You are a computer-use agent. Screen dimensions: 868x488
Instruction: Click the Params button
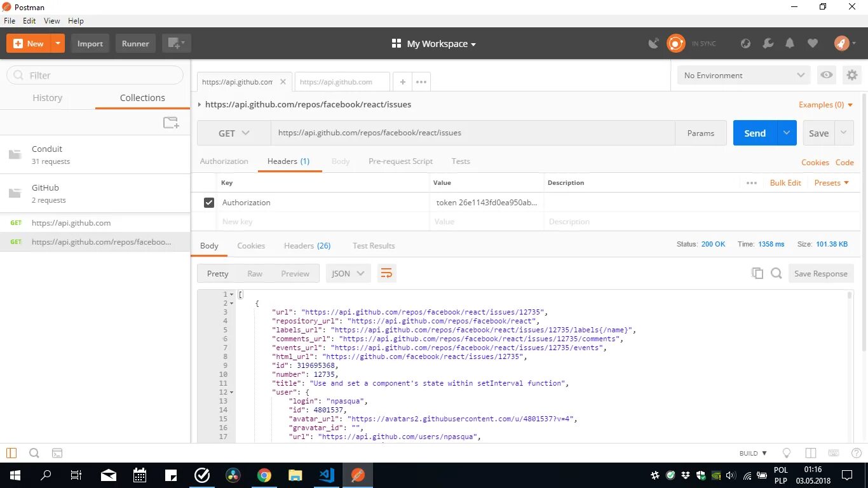(x=701, y=133)
